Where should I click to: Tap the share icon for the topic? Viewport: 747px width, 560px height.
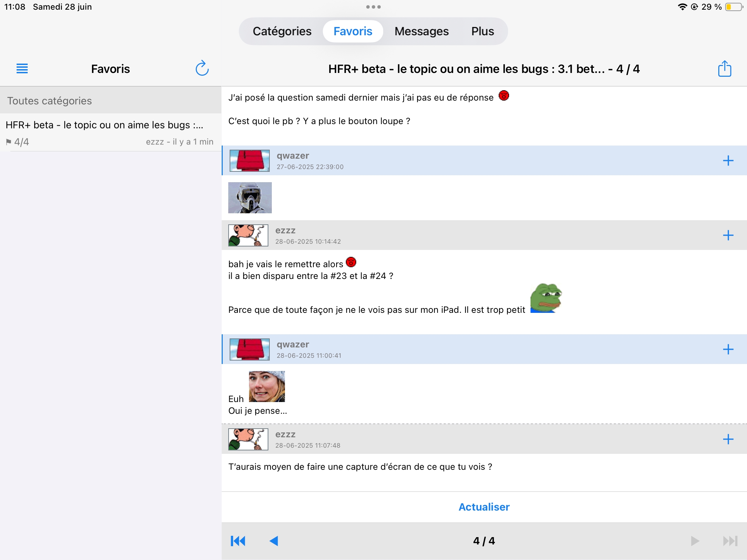[725, 68]
